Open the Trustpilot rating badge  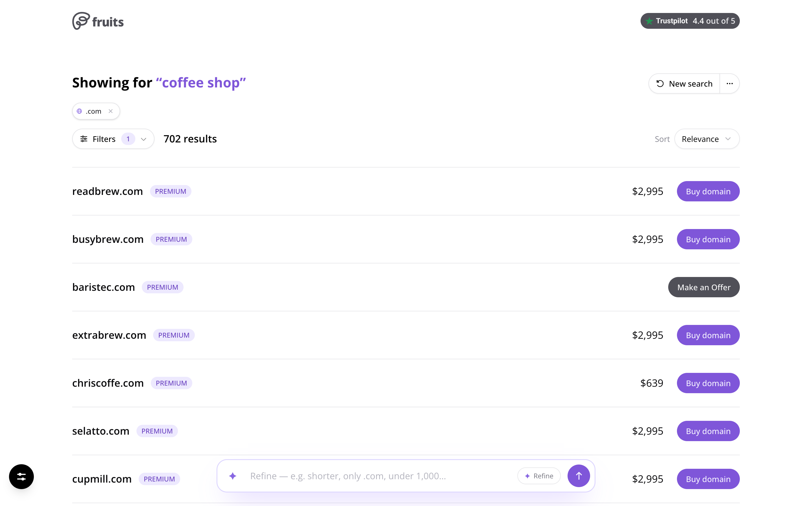(x=690, y=21)
